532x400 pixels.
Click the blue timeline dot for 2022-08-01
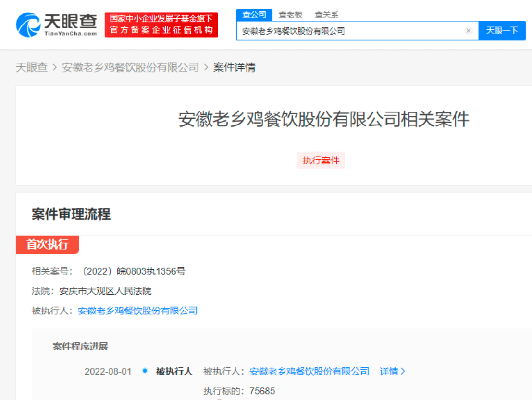coord(145,371)
